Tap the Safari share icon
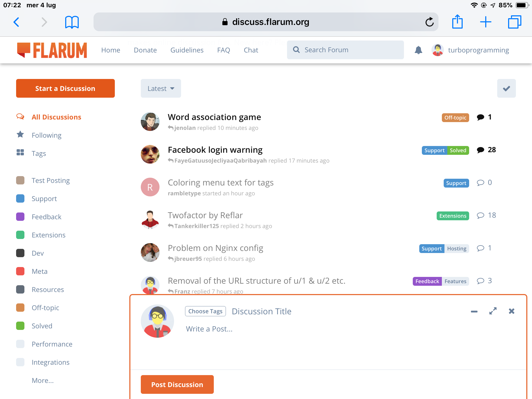The width and height of the screenshot is (532, 399). (457, 22)
